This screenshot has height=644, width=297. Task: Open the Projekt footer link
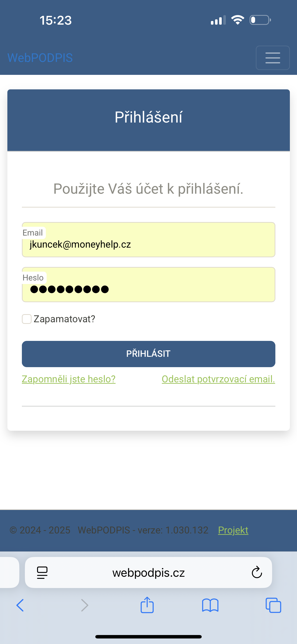tap(233, 530)
